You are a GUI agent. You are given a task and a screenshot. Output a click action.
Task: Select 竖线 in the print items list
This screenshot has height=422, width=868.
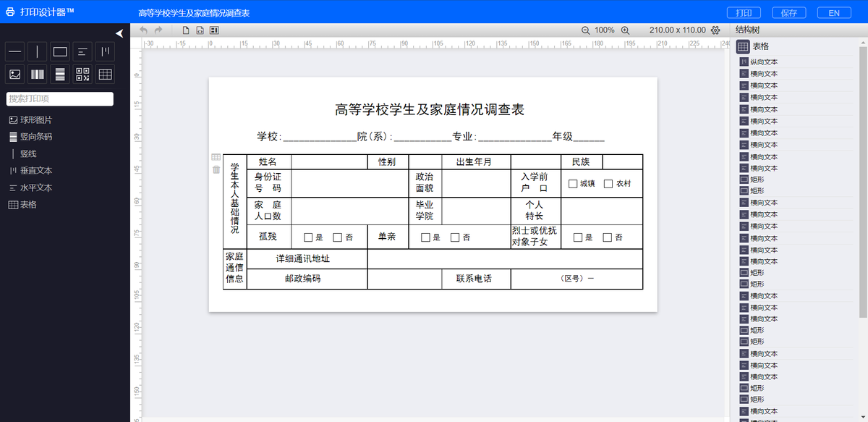coord(24,154)
